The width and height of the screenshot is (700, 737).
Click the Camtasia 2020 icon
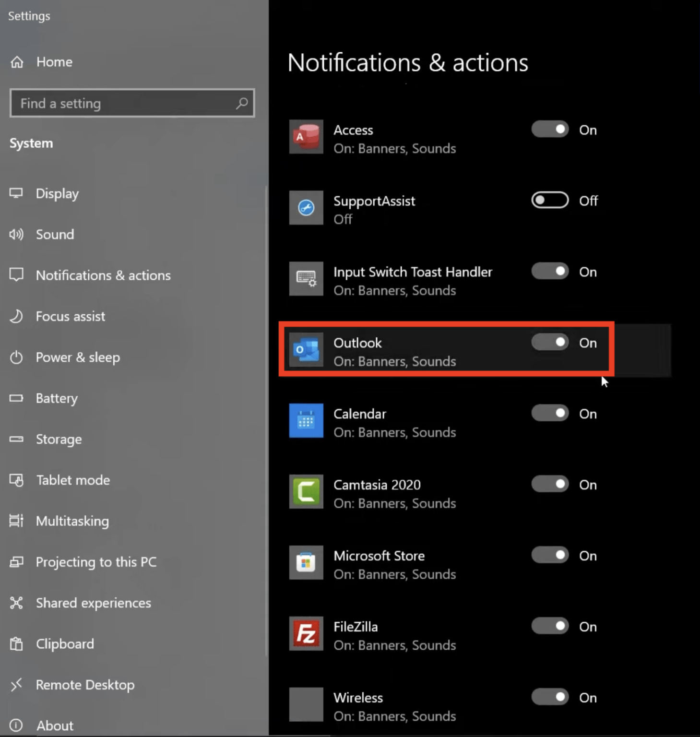pos(306,491)
